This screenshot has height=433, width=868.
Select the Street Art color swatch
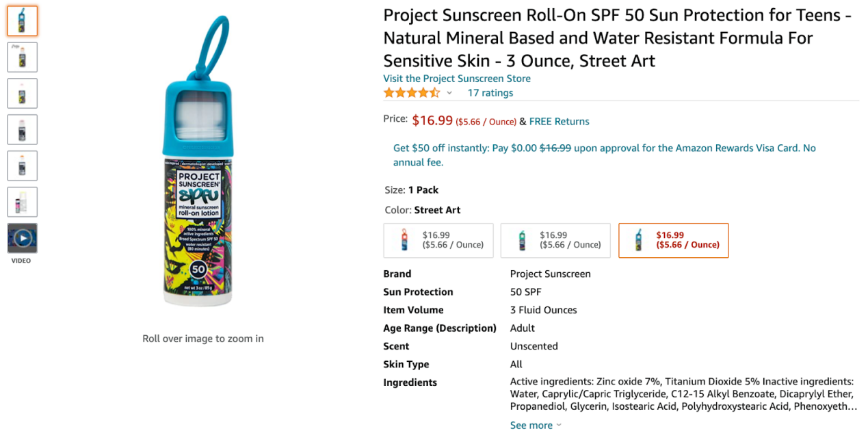[x=673, y=241]
